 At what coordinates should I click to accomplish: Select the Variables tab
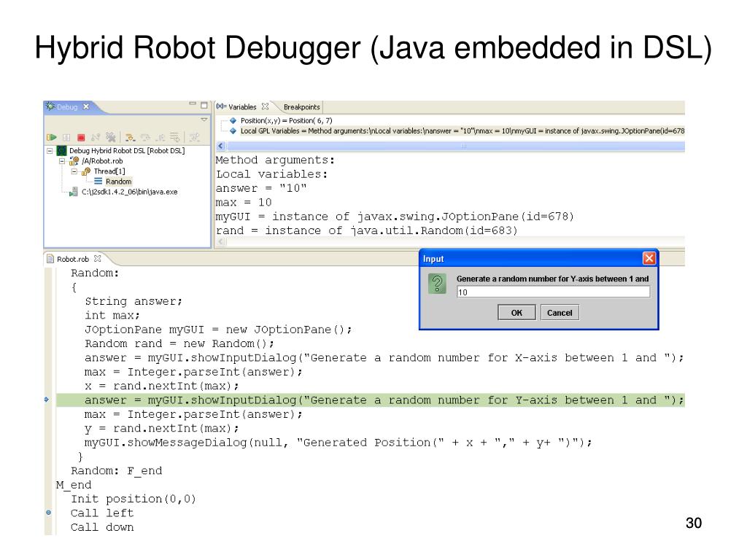click(242, 106)
